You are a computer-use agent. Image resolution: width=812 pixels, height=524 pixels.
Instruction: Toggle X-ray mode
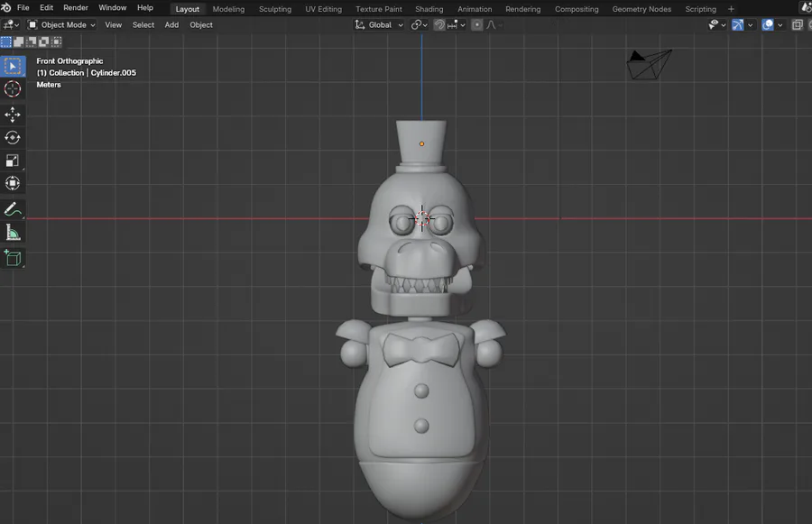click(798, 25)
